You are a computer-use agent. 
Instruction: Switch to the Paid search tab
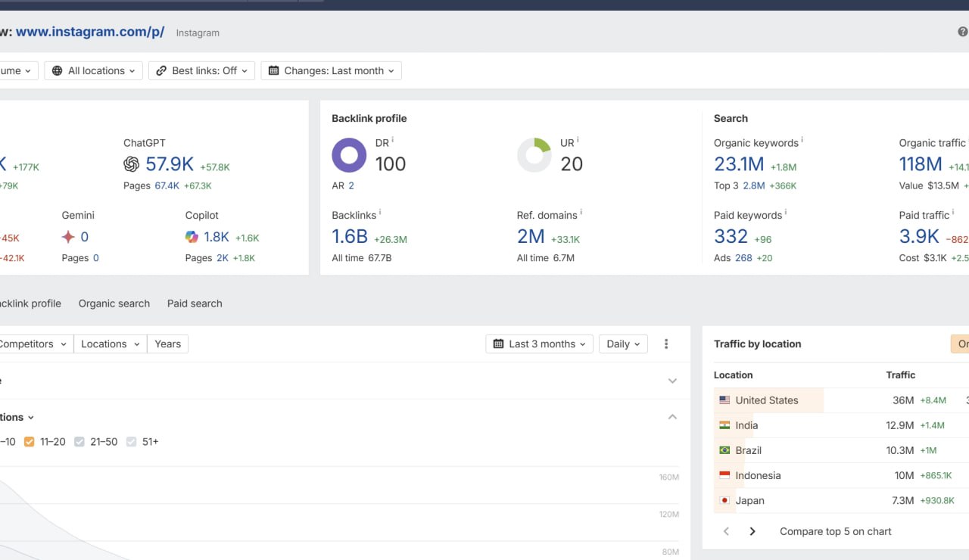click(195, 303)
